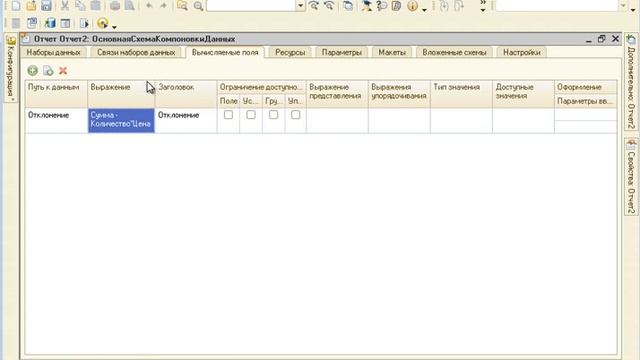Click the Доступные значения column header
Screen dimensions: 640x360
tap(523, 94)
